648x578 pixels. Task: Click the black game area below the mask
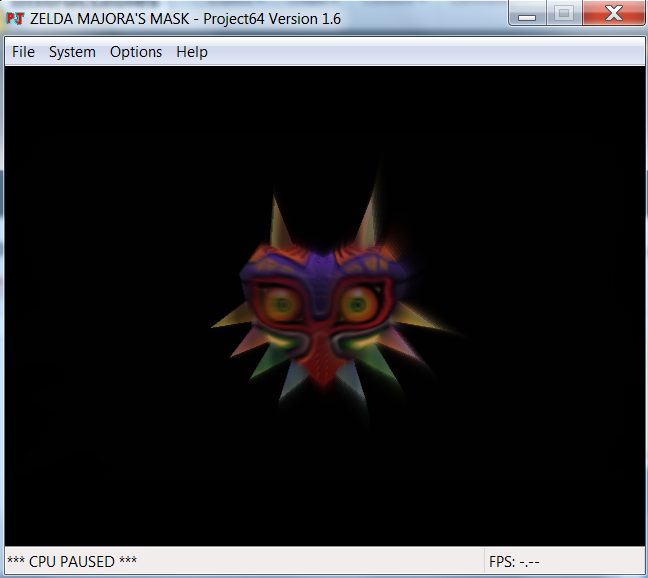click(x=320, y=480)
